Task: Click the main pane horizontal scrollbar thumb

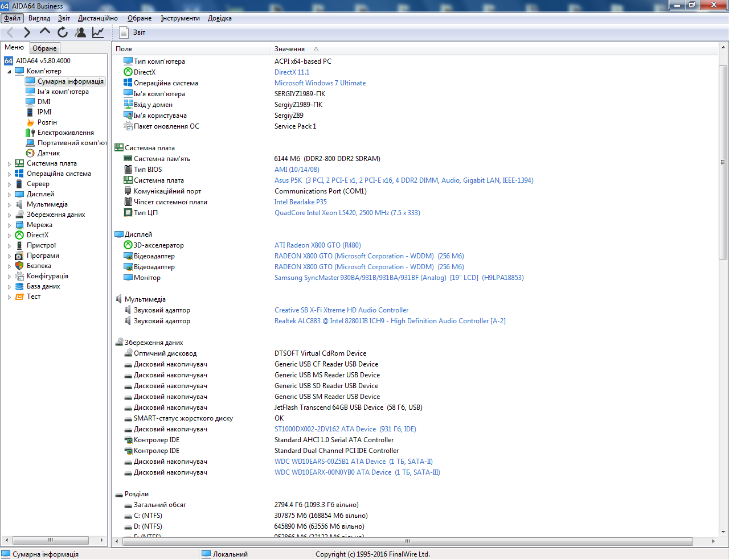Action: click(x=407, y=541)
